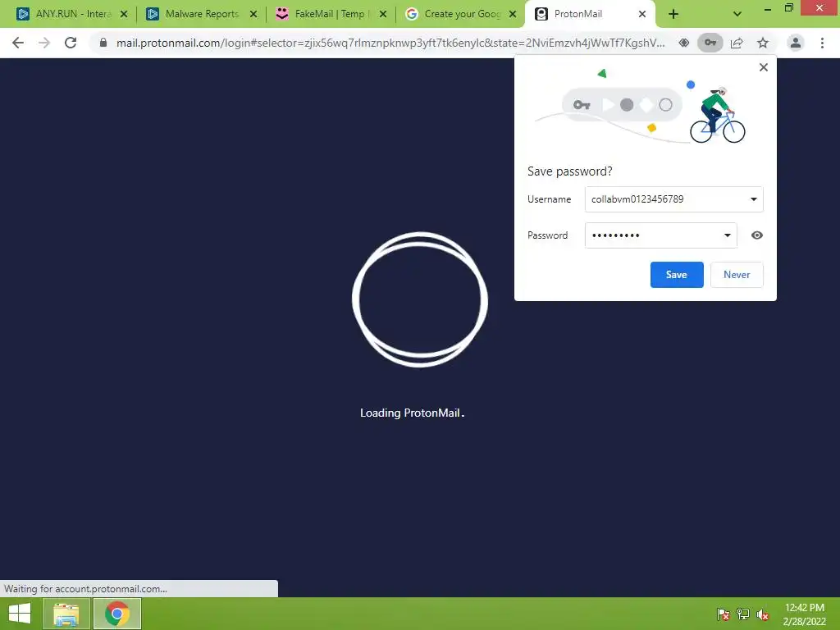
Task: Click the password key icon in address bar
Action: tap(710, 43)
